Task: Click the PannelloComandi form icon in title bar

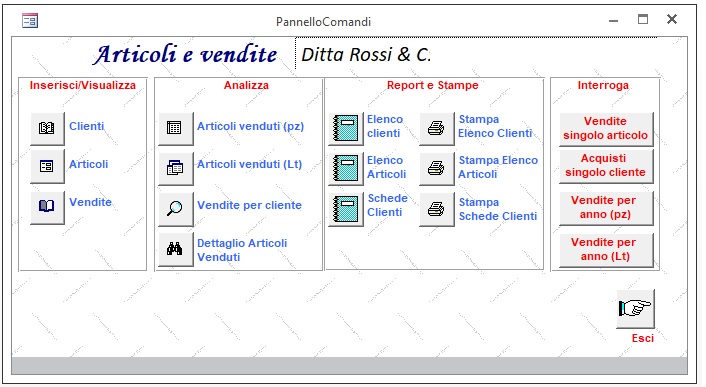Action: (x=30, y=21)
